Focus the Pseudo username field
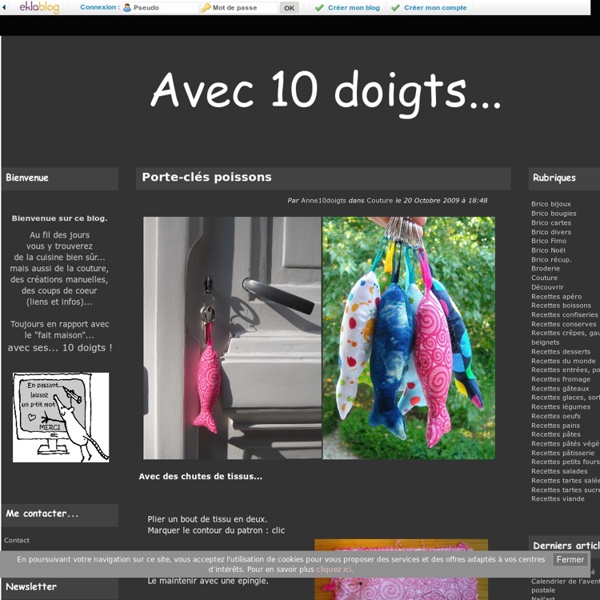The width and height of the screenshot is (600, 600). [x=160, y=8]
